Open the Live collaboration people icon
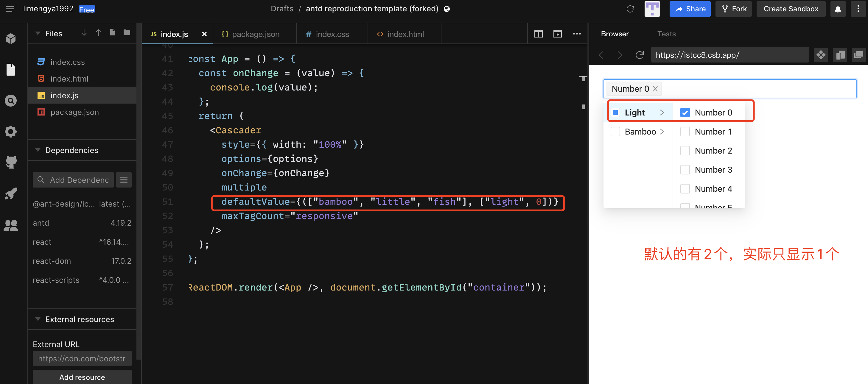This screenshot has width=868, height=384. pos(11,225)
